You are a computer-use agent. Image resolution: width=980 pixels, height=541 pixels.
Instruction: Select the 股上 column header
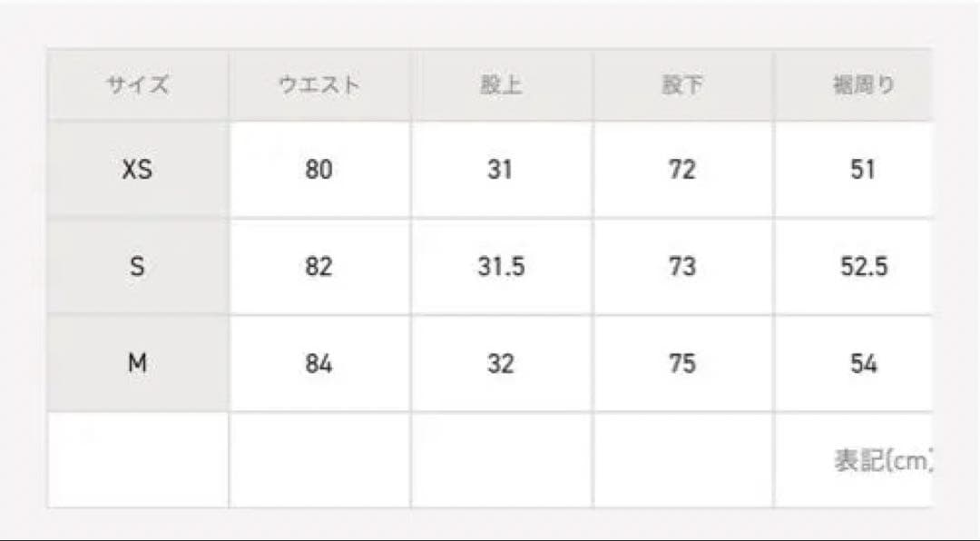[x=501, y=86]
